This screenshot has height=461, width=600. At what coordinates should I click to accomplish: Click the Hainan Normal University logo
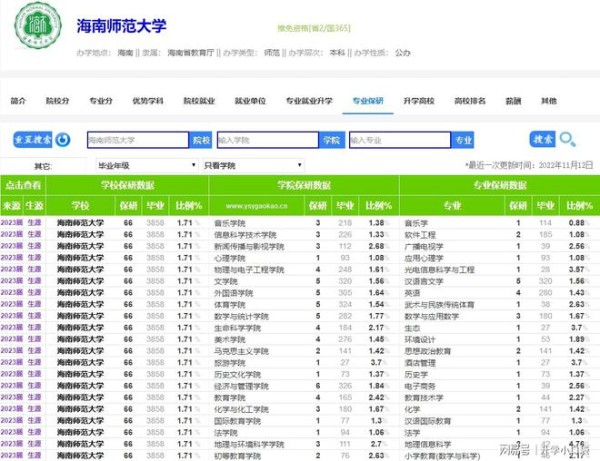(x=38, y=25)
